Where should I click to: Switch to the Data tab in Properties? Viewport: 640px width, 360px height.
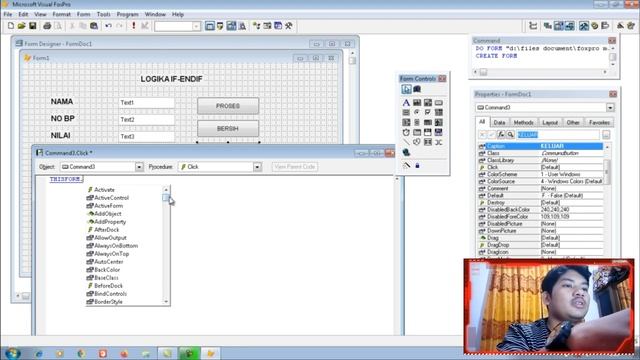[499, 122]
